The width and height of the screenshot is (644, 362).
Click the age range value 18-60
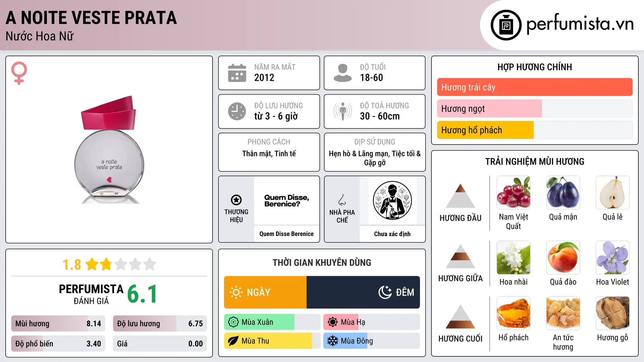(371, 78)
